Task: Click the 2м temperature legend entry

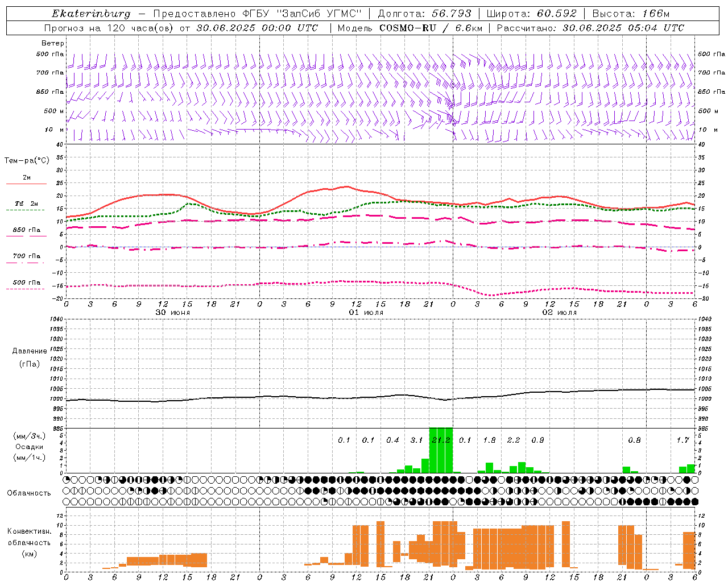Action: [x=27, y=178]
